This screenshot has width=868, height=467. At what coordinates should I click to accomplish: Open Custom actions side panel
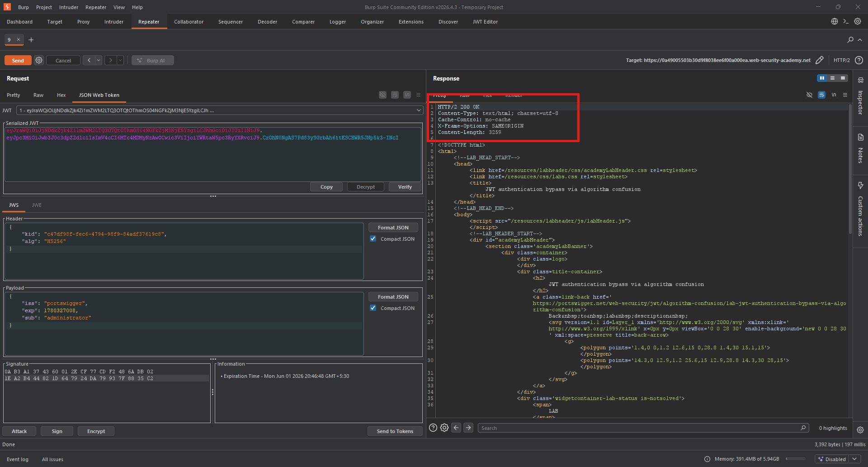tap(860, 209)
